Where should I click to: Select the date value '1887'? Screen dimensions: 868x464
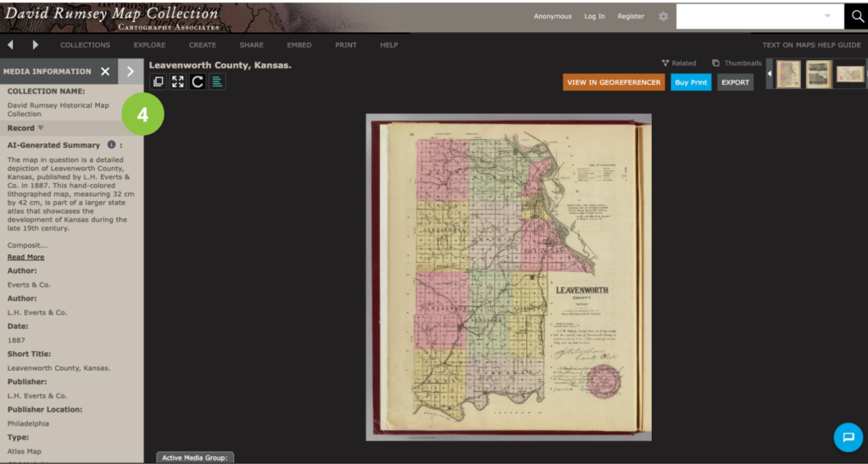click(x=16, y=340)
